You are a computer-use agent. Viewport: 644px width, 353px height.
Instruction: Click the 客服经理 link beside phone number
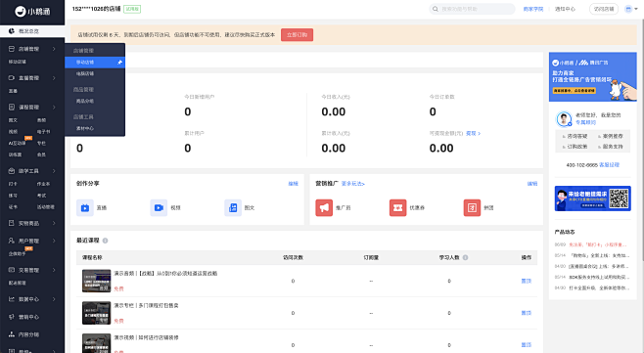[x=609, y=165]
